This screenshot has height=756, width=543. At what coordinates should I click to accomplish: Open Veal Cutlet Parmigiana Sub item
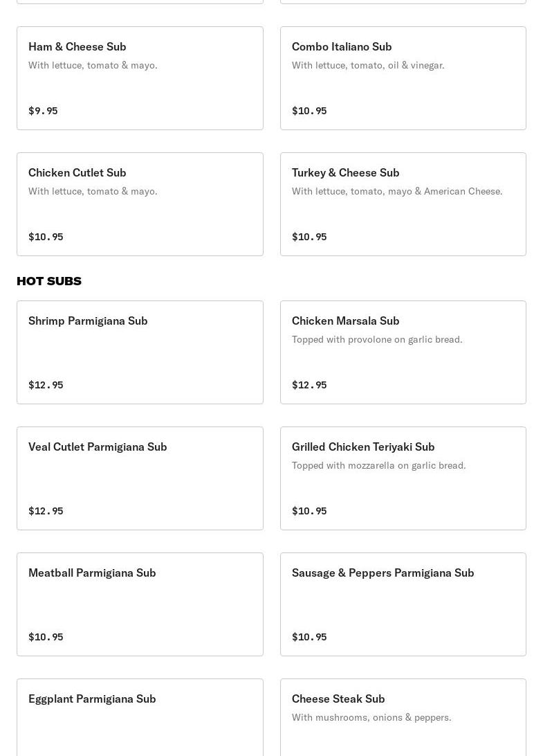[98, 447]
